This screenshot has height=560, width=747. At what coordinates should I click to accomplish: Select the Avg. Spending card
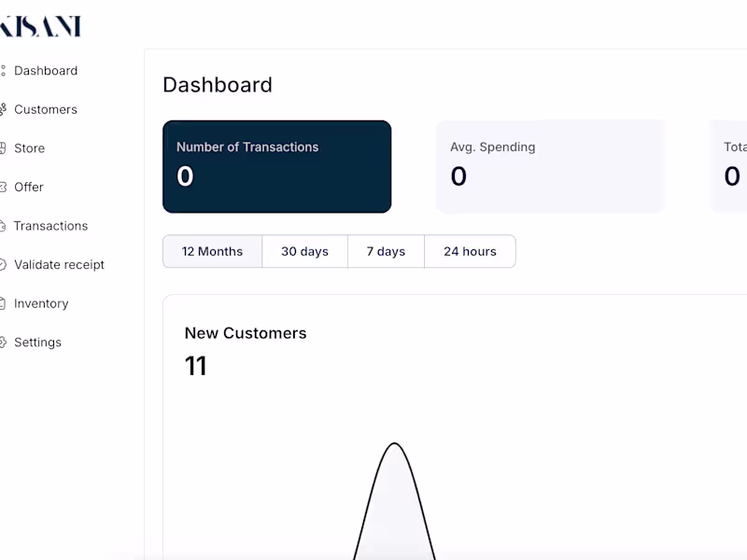pos(550,166)
